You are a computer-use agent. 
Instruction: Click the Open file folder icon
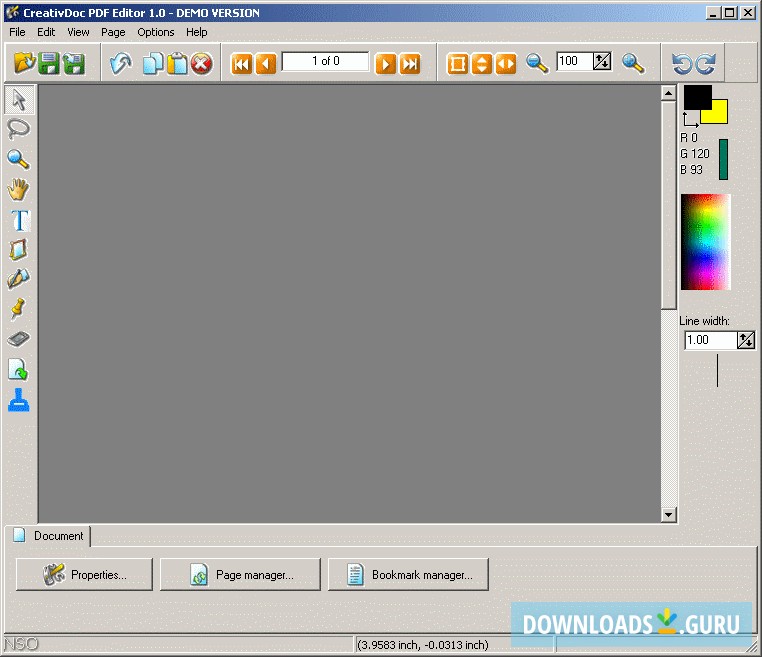click(x=24, y=63)
